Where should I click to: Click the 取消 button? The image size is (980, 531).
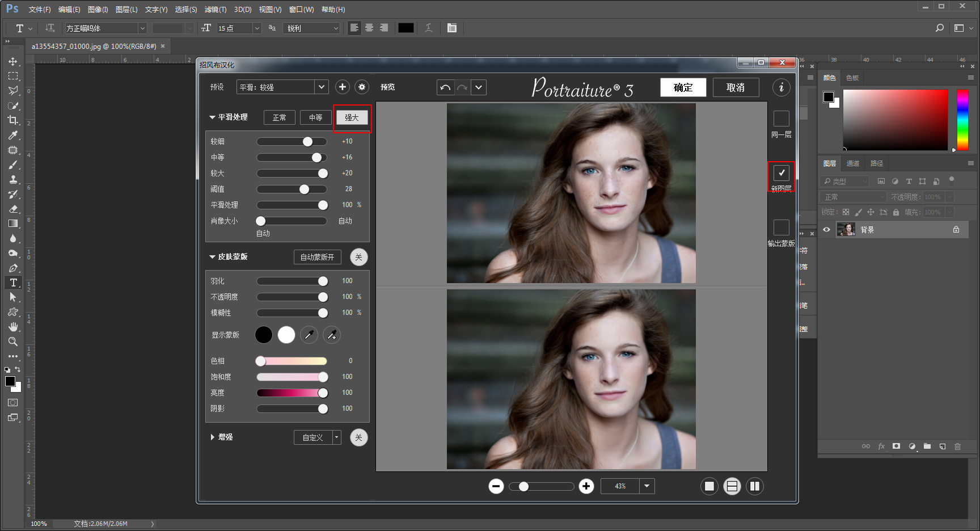(x=736, y=87)
